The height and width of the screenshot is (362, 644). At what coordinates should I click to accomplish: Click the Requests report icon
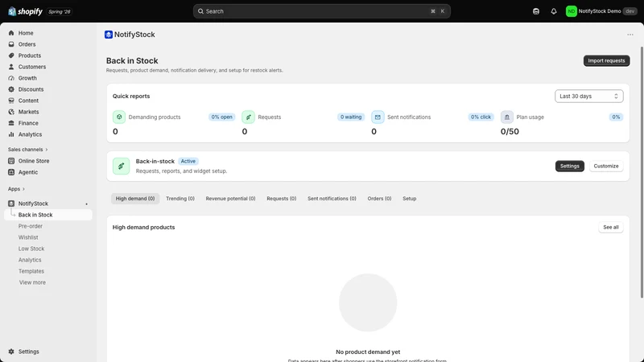coord(248,117)
